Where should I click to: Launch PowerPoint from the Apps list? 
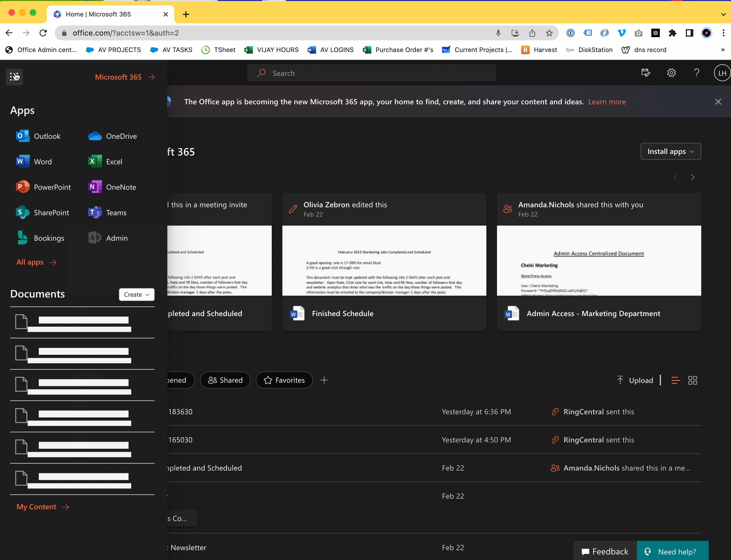coord(43,187)
